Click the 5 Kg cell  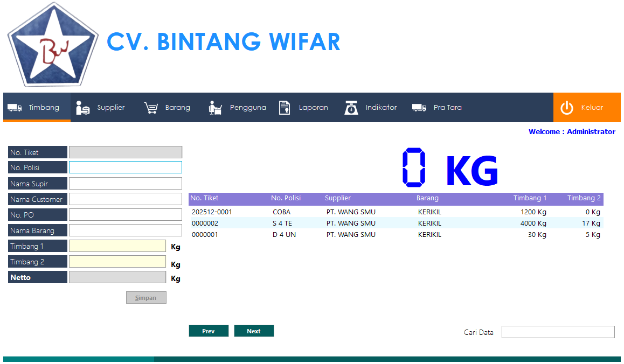[593, 234]
